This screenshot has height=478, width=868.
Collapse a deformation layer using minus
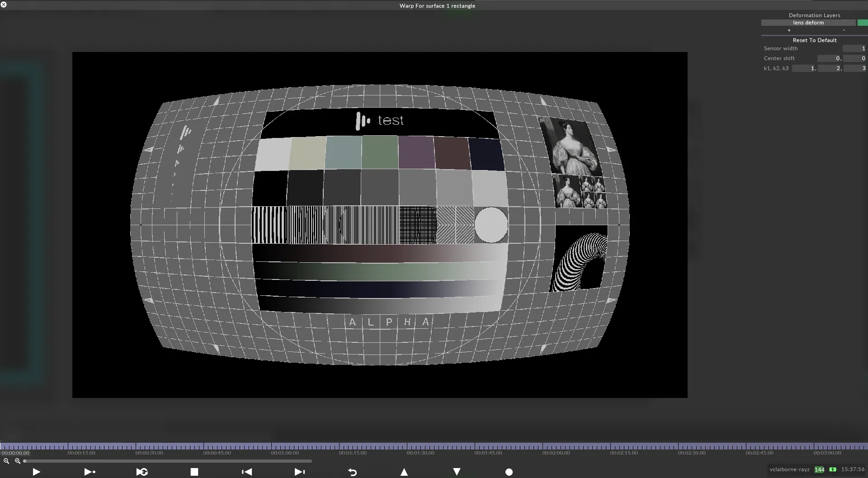click(843, 30)
